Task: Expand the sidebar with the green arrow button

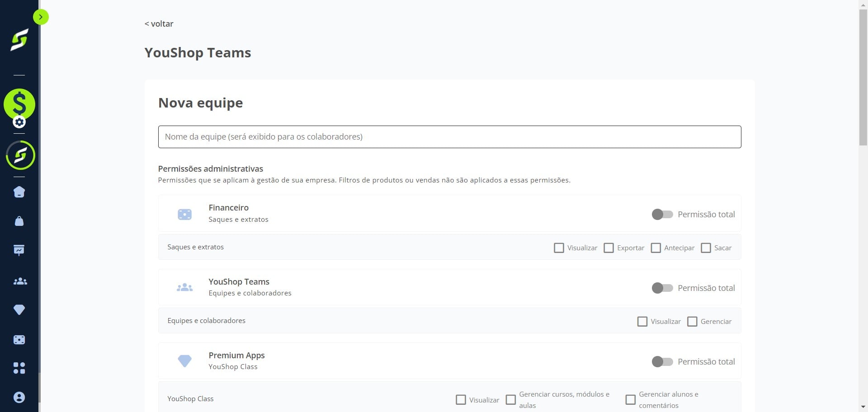Action: 41,17
